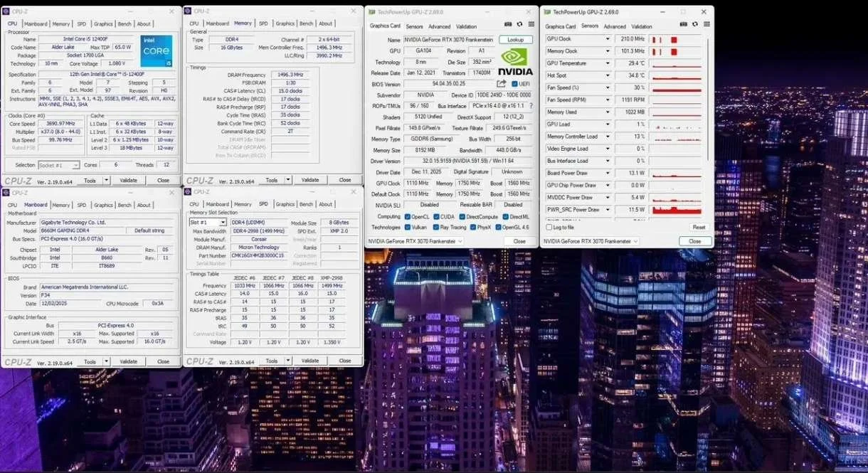Open GPU selector dropdown in Graphics Card window
The image size is (868, 473).
click(x=459, y=241)
